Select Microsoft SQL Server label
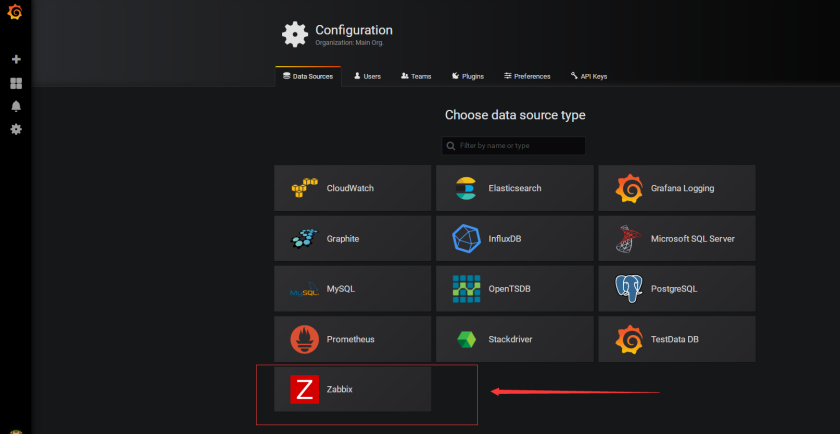This screenshot has height=434, width=840. pyautogui.click(x=693, y=238)
